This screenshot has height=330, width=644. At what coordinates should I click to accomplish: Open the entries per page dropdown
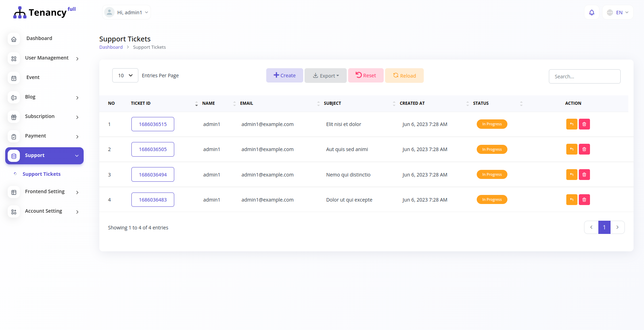(125, 76)
